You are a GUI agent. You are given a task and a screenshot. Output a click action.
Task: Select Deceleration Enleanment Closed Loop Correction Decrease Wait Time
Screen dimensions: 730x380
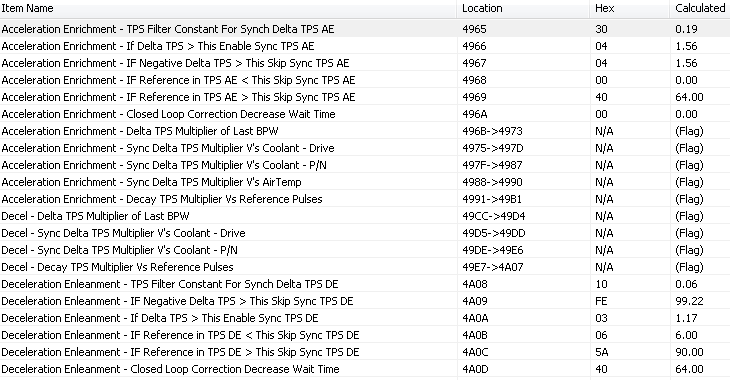[365, 369]
